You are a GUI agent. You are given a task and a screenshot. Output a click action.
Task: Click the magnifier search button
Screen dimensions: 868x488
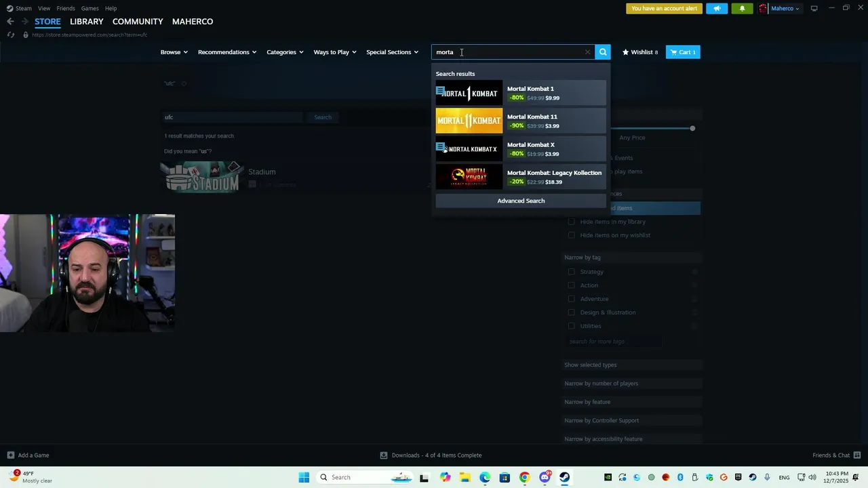(603, 52)
